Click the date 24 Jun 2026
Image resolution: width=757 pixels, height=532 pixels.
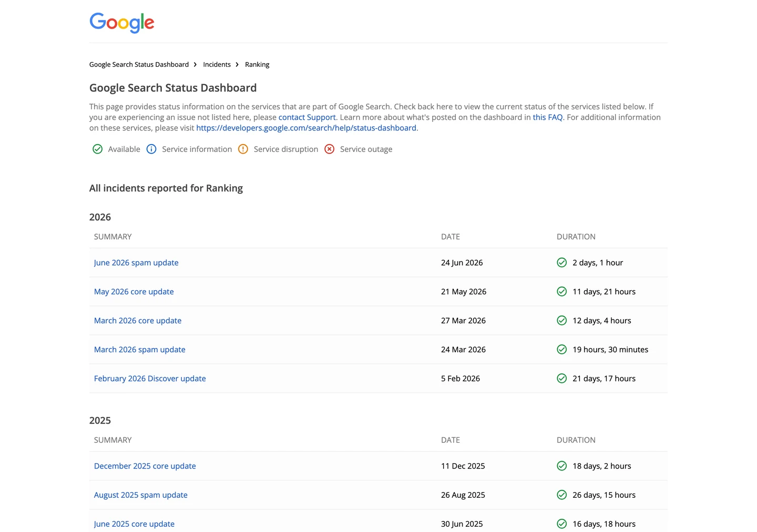coord(462,263)
